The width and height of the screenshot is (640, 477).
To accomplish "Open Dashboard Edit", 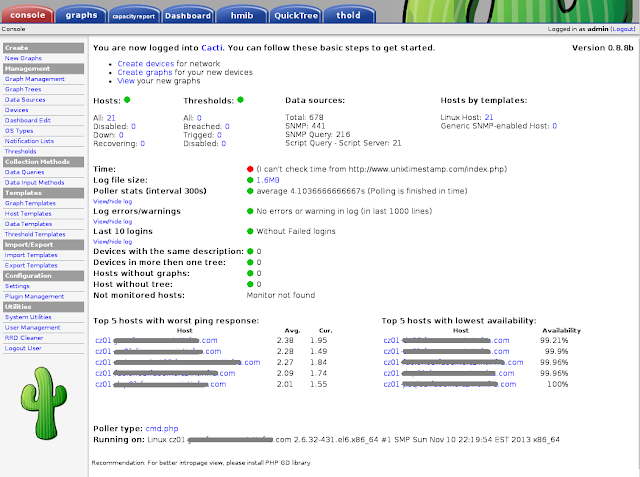I will pyautogui.click(x=27, y=120).
